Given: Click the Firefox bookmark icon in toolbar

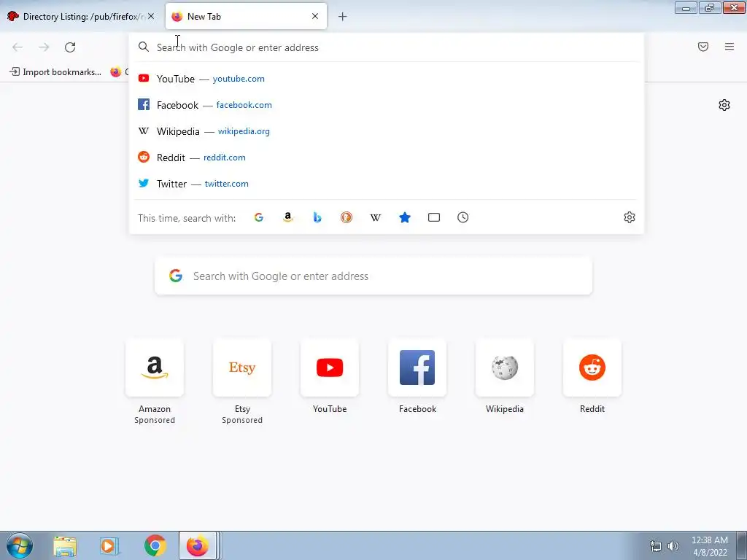Looking at the screenshot, I should [x=116, y=72].
